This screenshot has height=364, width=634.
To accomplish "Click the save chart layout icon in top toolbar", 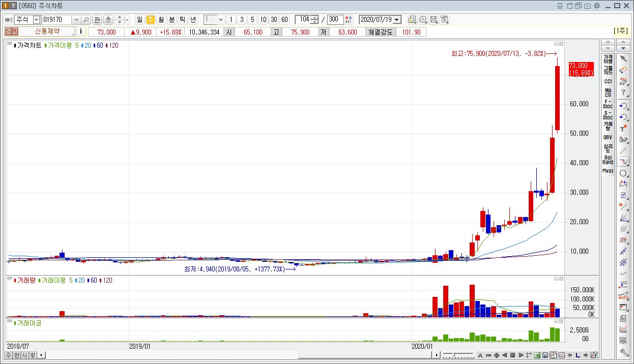I will (434, 19).
